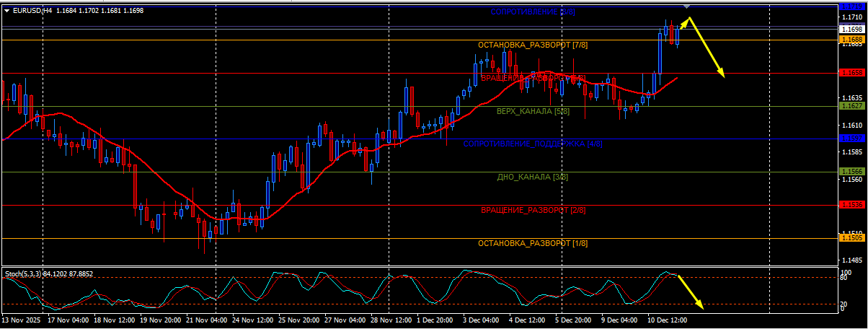Screen dimensions: 868x329
Task: Click the 1.1635 price scale value
Action: click(852, 97)
